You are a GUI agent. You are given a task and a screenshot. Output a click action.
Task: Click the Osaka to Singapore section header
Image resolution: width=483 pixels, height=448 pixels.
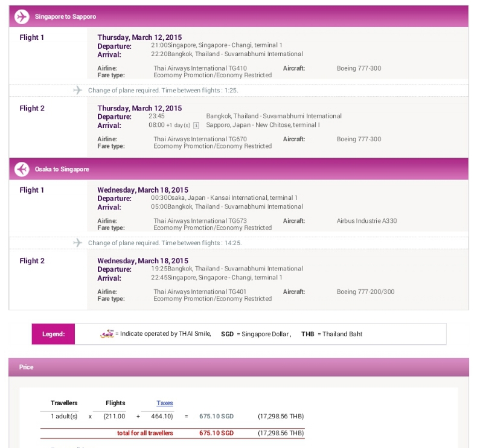(x=238, y=169)
